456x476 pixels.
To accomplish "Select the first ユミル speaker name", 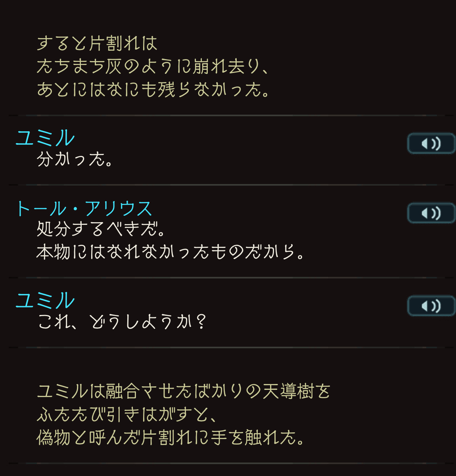I will point(45,138).
